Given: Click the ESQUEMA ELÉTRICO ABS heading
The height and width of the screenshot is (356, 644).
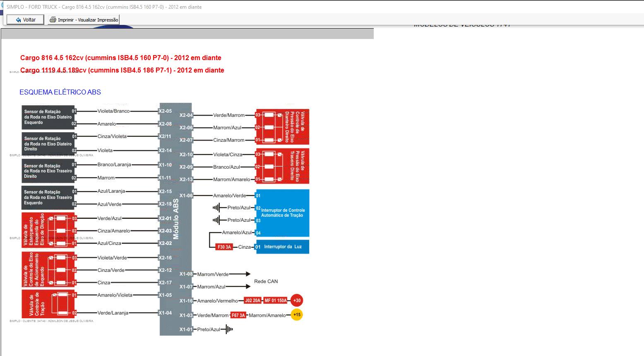Looking at the screenshot, I should click(x=60, y=92).
